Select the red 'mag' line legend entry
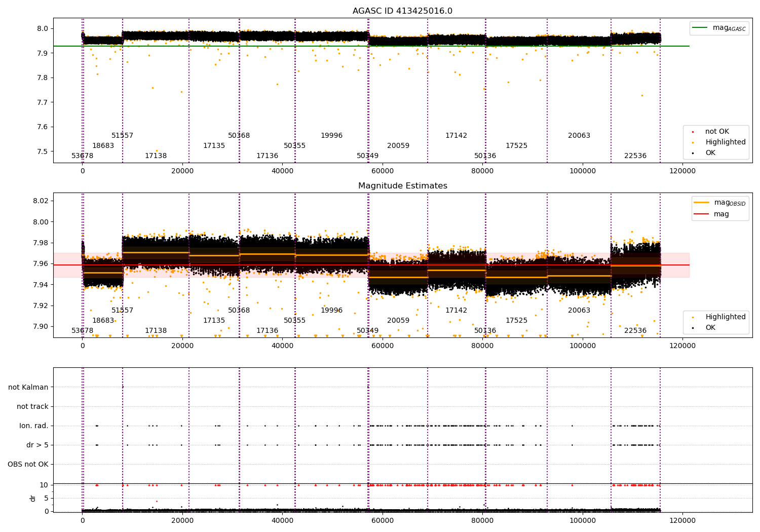The image size is (760, 532). (712, 214)
